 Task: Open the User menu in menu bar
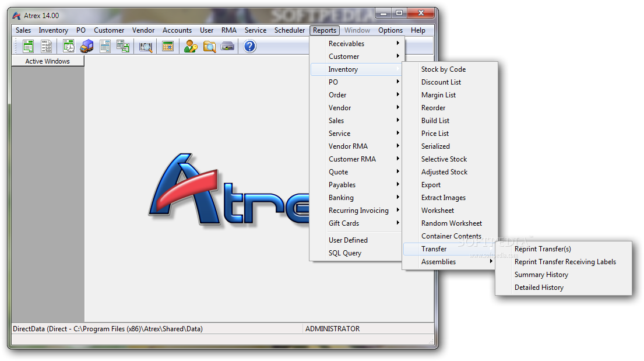tap(206, 30)
